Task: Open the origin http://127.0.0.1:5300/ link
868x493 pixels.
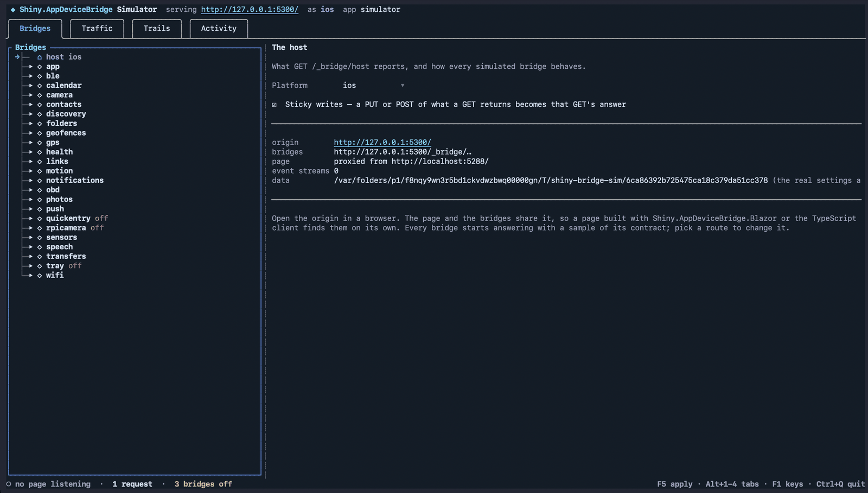Action: point(382,142)
